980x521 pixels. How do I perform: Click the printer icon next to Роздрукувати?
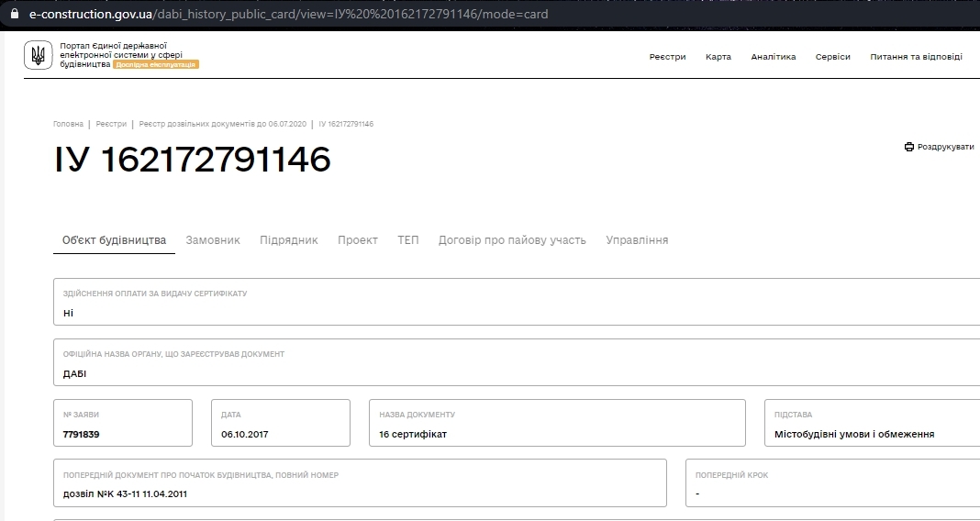coord(908,147)
